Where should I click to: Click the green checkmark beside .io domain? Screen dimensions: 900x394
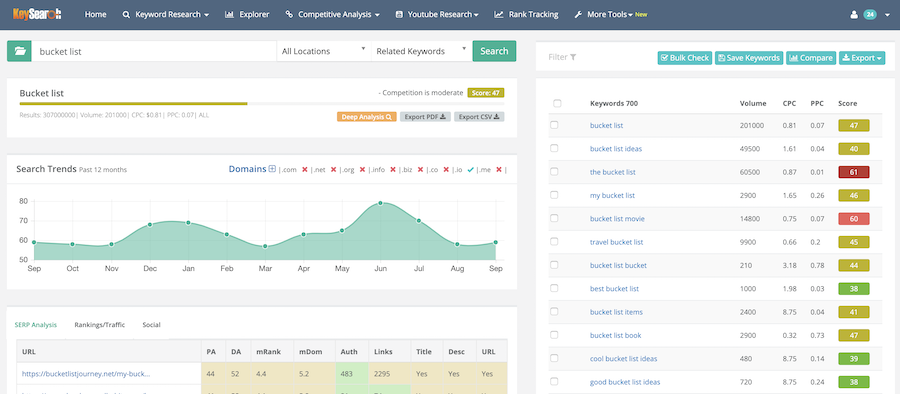[471, 169]
